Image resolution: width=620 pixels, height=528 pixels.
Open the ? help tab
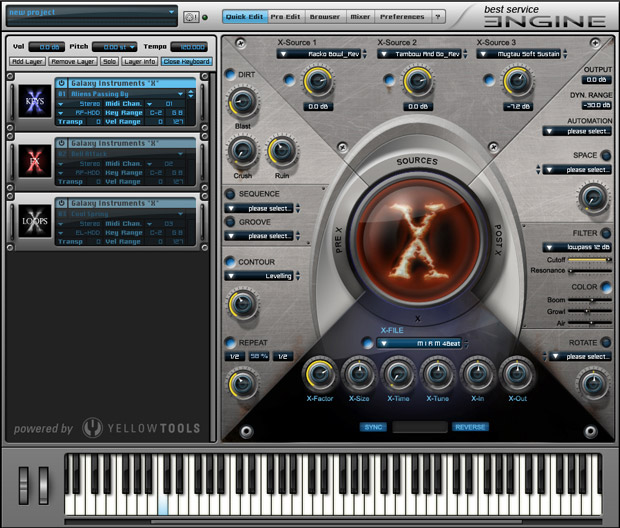click(x=437, y=17)
